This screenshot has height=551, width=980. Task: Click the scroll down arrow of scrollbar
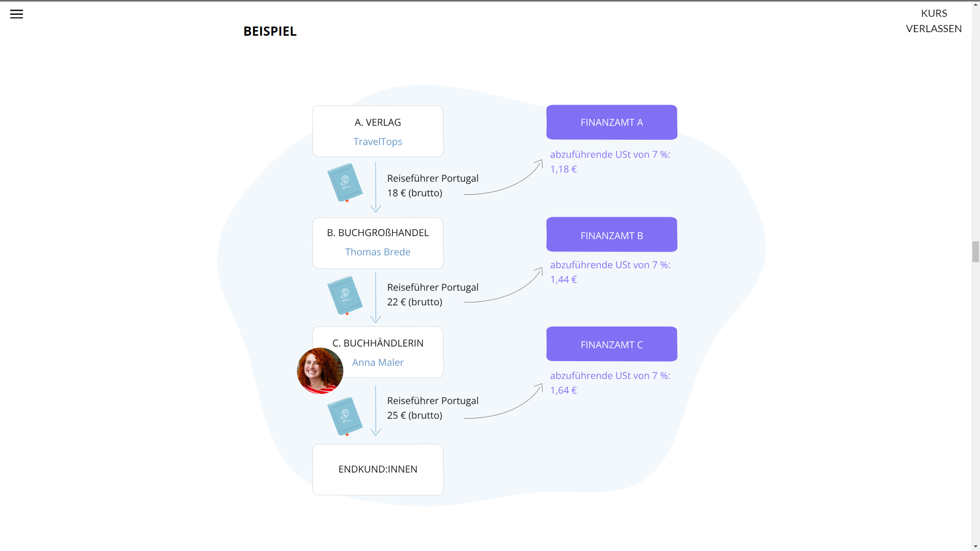coord(975,546)
